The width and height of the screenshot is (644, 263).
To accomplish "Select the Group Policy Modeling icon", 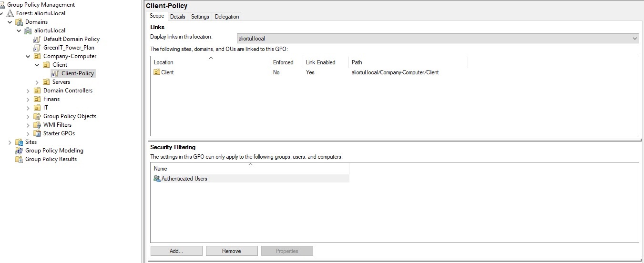I will pos(19,151).
